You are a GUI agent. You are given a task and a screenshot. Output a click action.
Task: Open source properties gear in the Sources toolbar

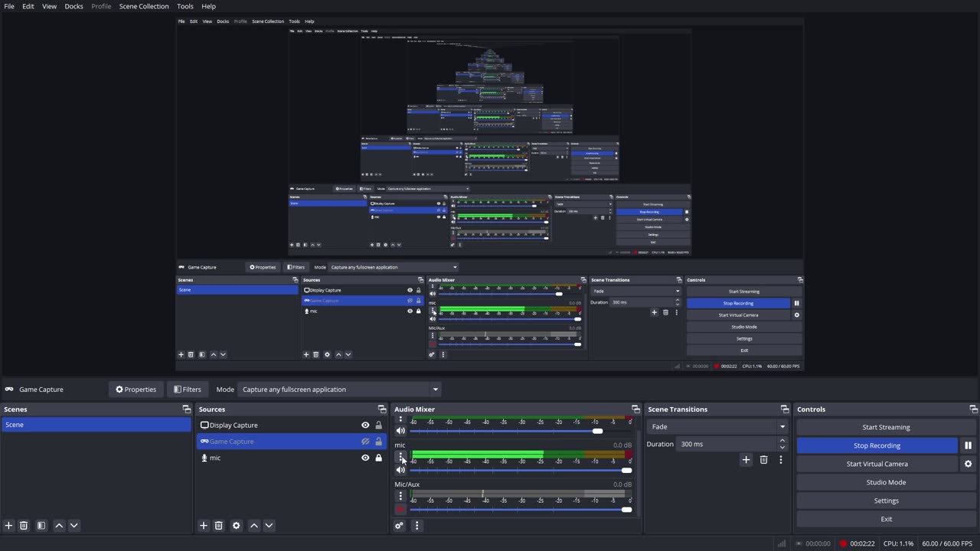point(237,526)
